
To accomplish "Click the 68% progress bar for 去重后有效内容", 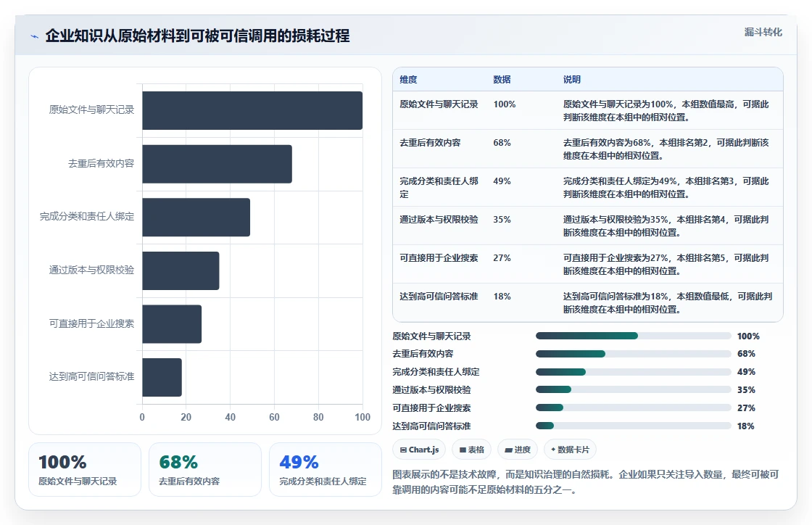I will (x=634, y=354).
